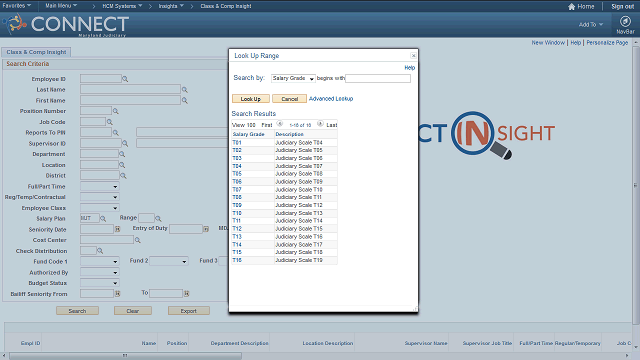Click the Salary Plan input field
640x360 pixels.
point(89,218)
